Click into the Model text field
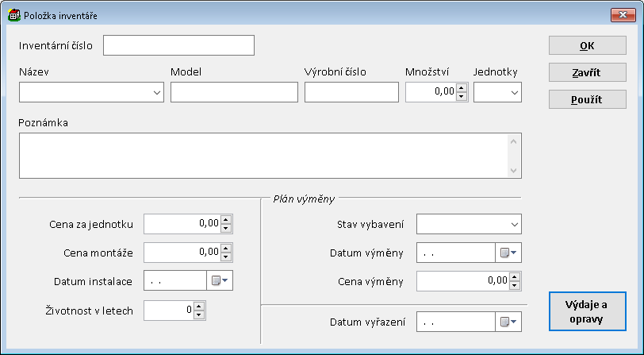 click(x=234, y=93)
